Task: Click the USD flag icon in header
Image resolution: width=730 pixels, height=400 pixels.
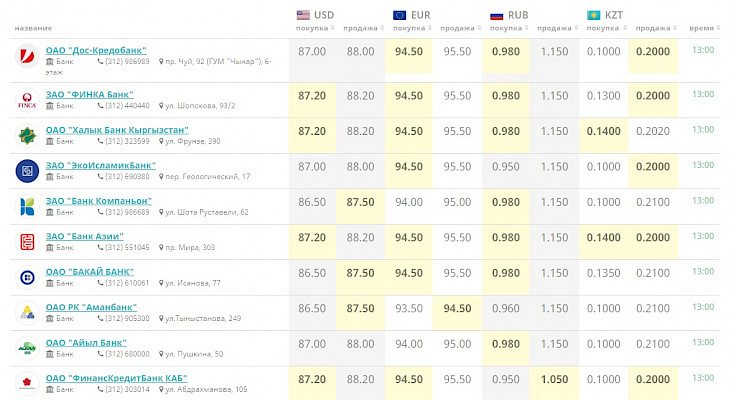Action: pos(303,15)
